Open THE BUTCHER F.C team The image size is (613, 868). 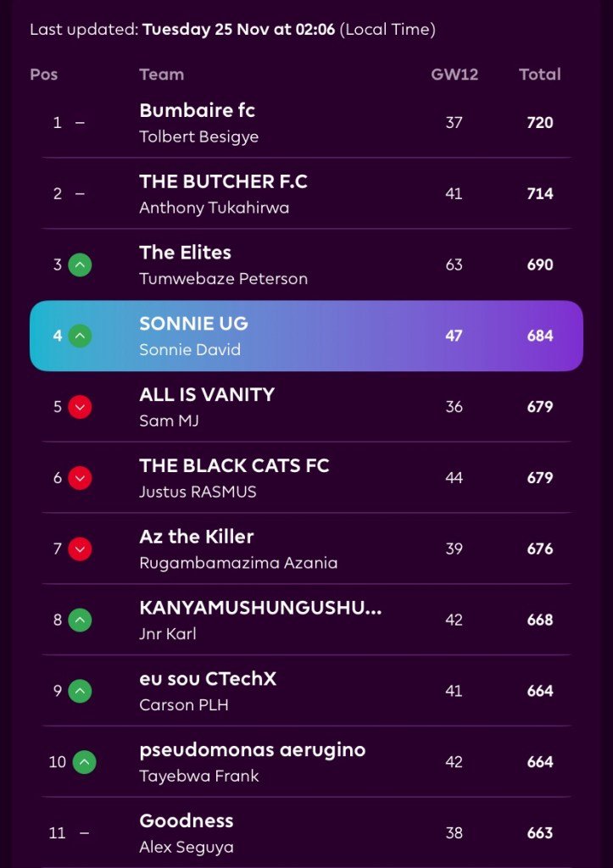coord(223,181)
